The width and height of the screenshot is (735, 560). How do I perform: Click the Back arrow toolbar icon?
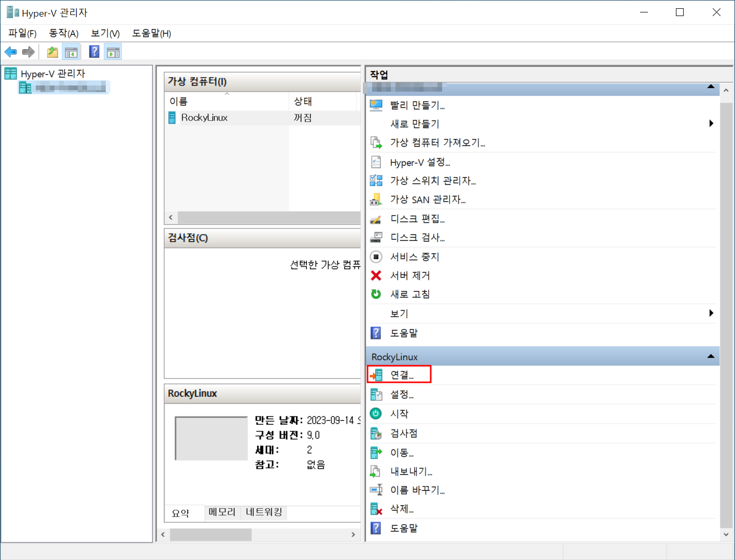click(10, 52)
